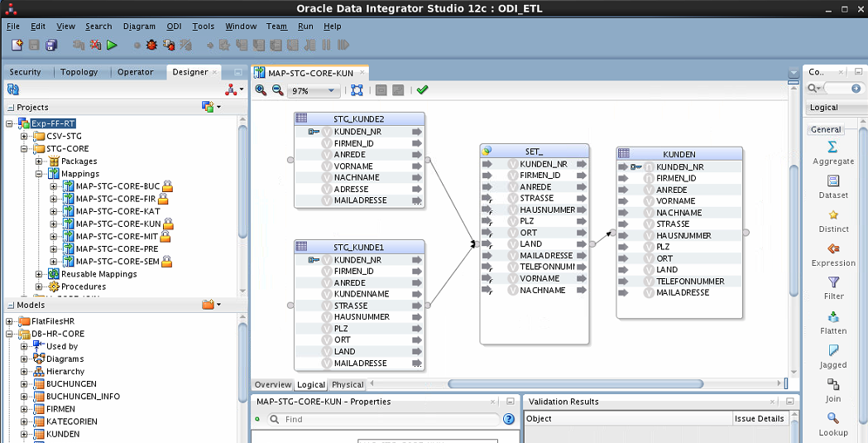Open the Designer connection navigator menu icon
The image size is (868, 443).
pos(234,89)
